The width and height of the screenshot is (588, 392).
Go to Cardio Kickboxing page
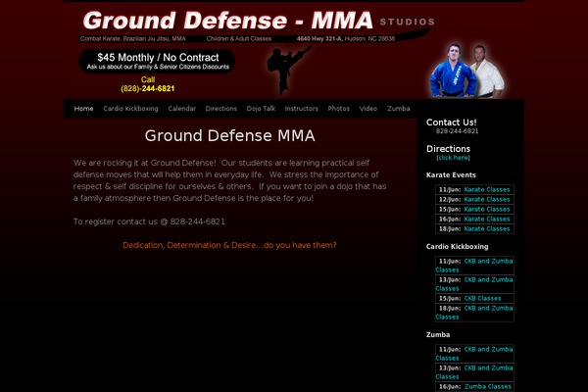pyautogui.click(x=130, y=109)
